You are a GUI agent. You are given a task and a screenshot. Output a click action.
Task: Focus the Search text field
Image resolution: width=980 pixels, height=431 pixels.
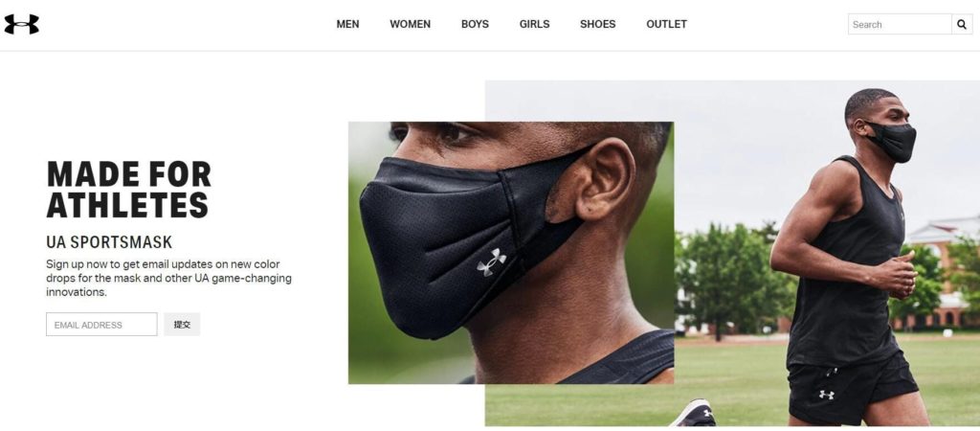click(900, 24)
